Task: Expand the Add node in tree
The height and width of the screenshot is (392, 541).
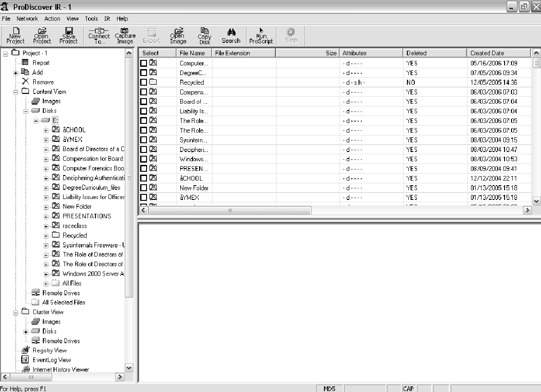Action: click(16, 73)
